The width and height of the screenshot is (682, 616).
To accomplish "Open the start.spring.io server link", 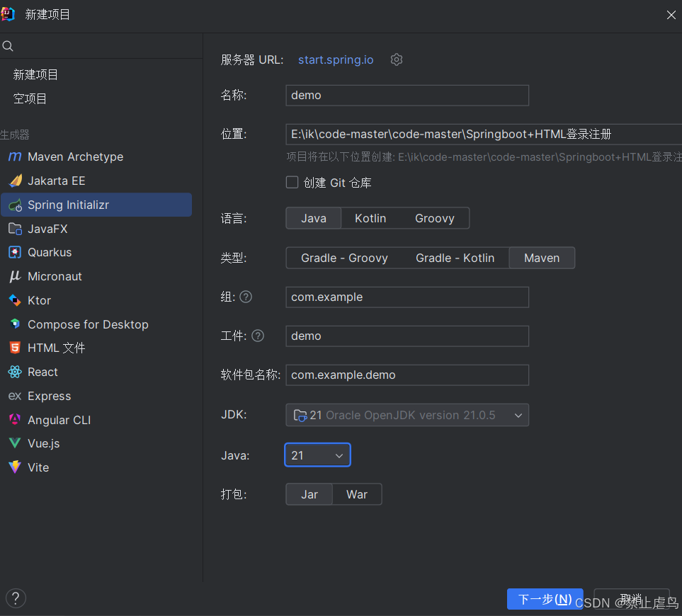I will 335,59.
